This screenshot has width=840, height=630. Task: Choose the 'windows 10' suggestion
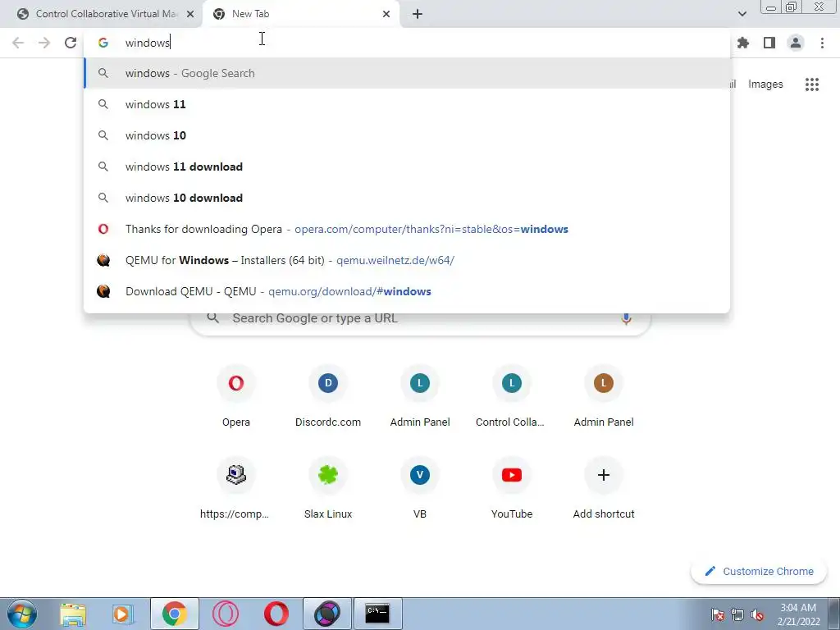pyautogui.click(x=407, y=135)
